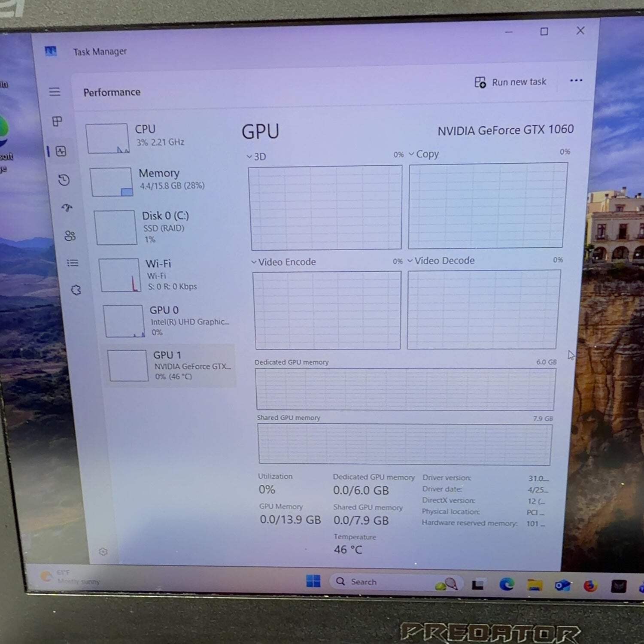This screenshot has width=644, height=644.
Task: Click Run new task button
Action: pyautogui.click(x=510, y=82)
